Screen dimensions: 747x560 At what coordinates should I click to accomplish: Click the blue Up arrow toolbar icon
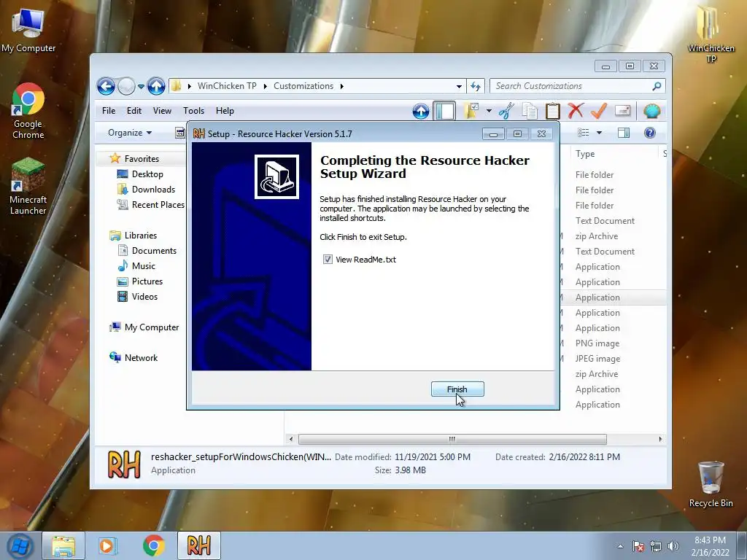(x=421, y=111)
